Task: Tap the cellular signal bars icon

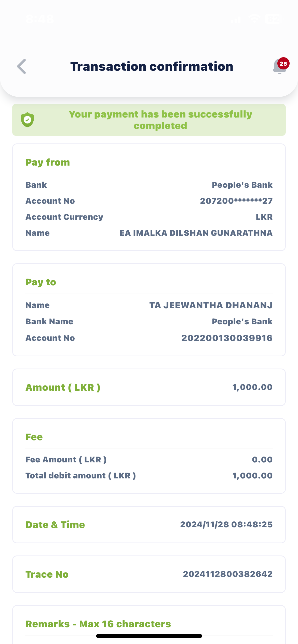Action: click(236, 19)
